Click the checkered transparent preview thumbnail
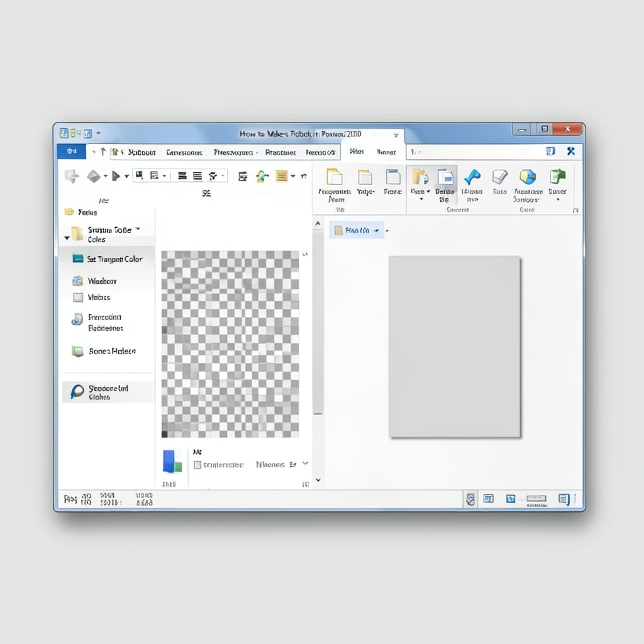The image size is (644, 644). click(x=230, y=344)
